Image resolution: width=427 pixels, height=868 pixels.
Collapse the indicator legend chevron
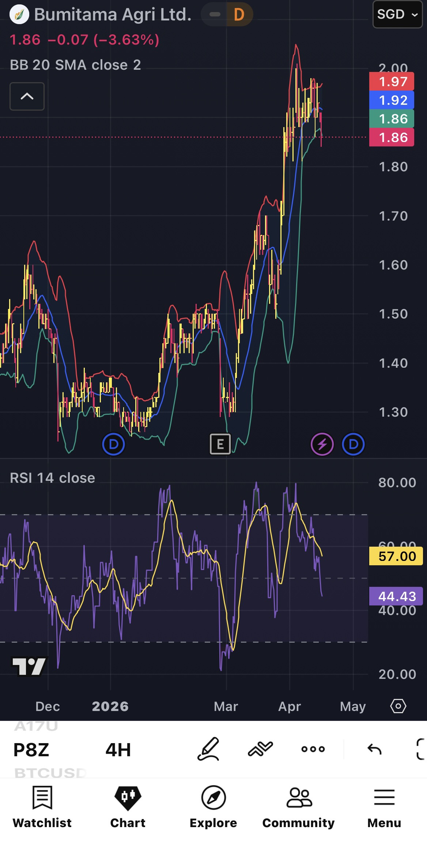[27, 96]
